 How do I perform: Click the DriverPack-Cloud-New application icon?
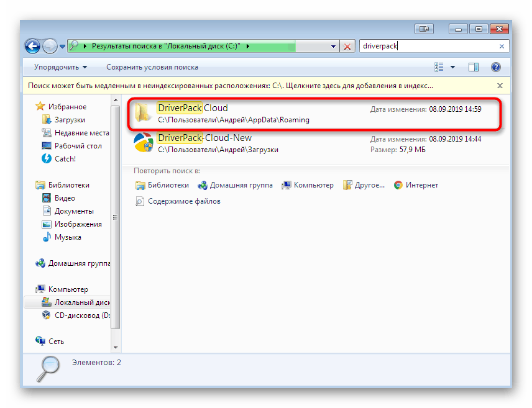pos(144,142)
